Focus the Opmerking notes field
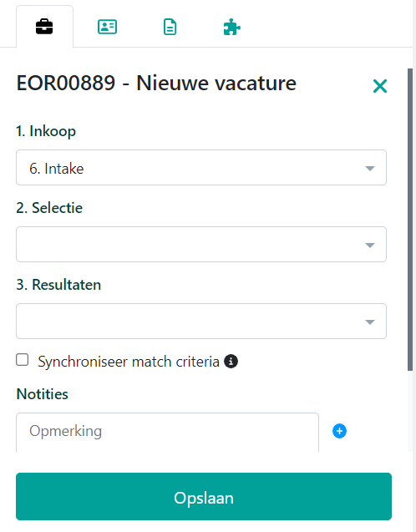Image resolution: width=416 pixels, height=532 pixels. click(x=167, y=433)
